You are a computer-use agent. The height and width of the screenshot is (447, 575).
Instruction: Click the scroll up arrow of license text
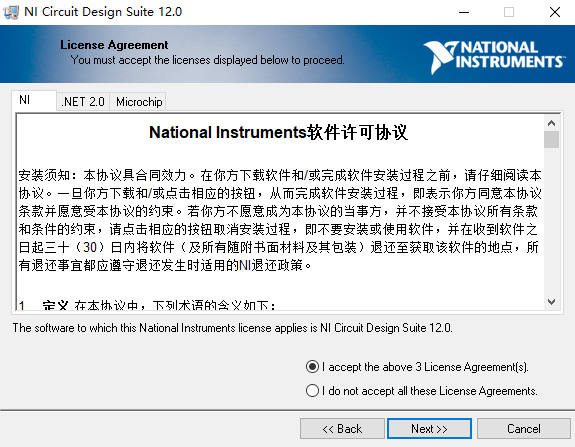pyautogui.click(x=551, y=123)
